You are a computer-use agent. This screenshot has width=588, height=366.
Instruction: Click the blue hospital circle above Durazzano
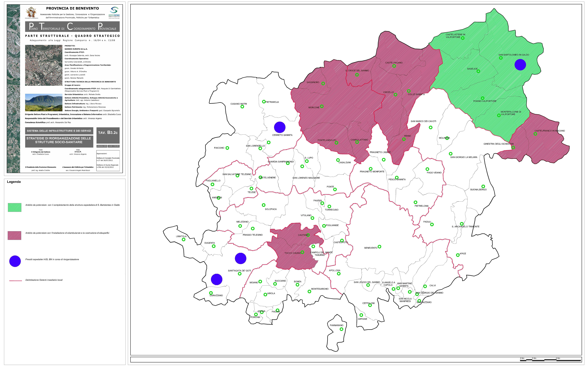(x=217, y=279)
